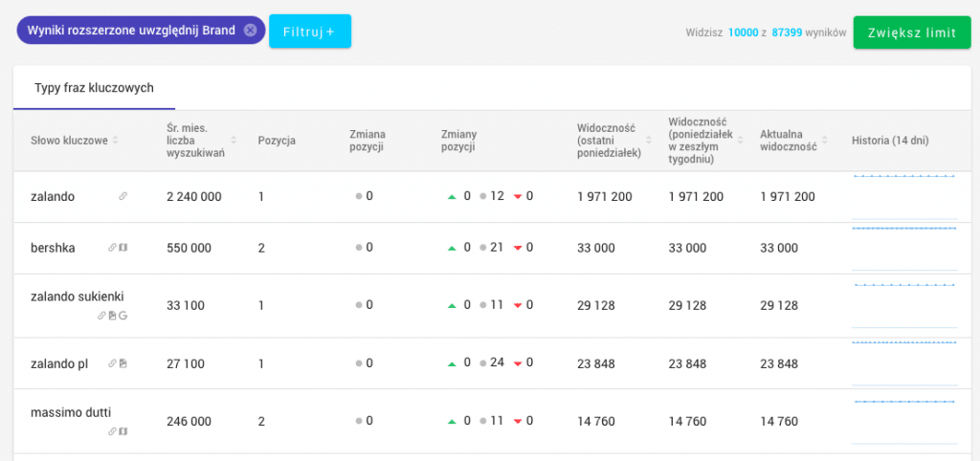Click the search volume '550 000'
This screenshot has height=461, width=980.
pos(189,248)
